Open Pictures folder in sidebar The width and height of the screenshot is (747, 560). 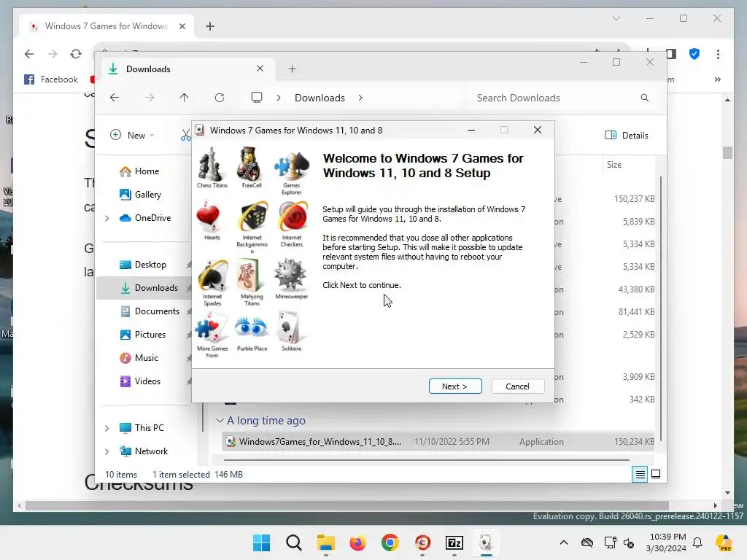click(150, 334)
